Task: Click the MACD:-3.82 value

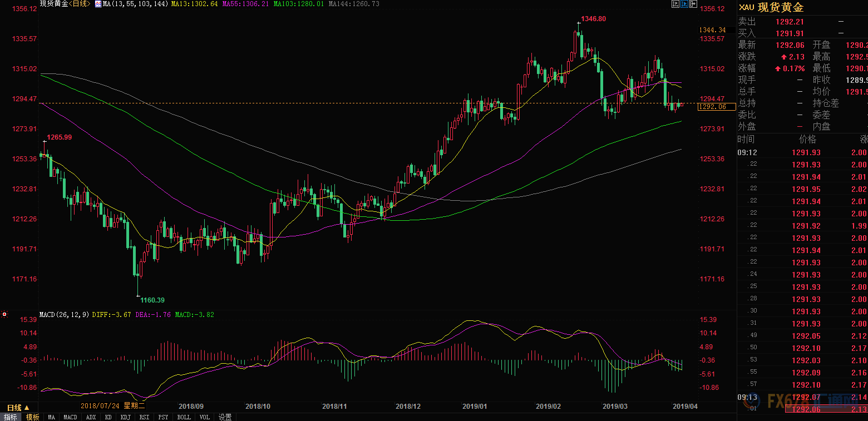Action: click(x=194, y=314)
